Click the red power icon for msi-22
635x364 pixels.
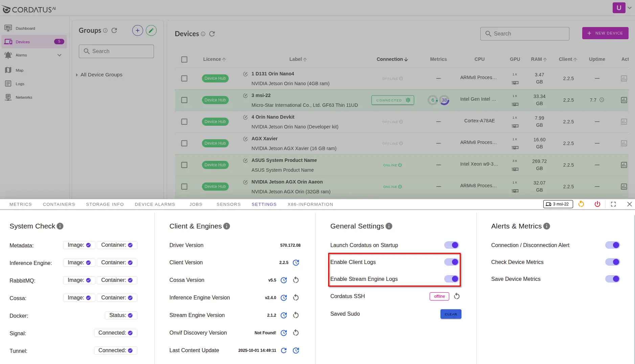(597, 204)
